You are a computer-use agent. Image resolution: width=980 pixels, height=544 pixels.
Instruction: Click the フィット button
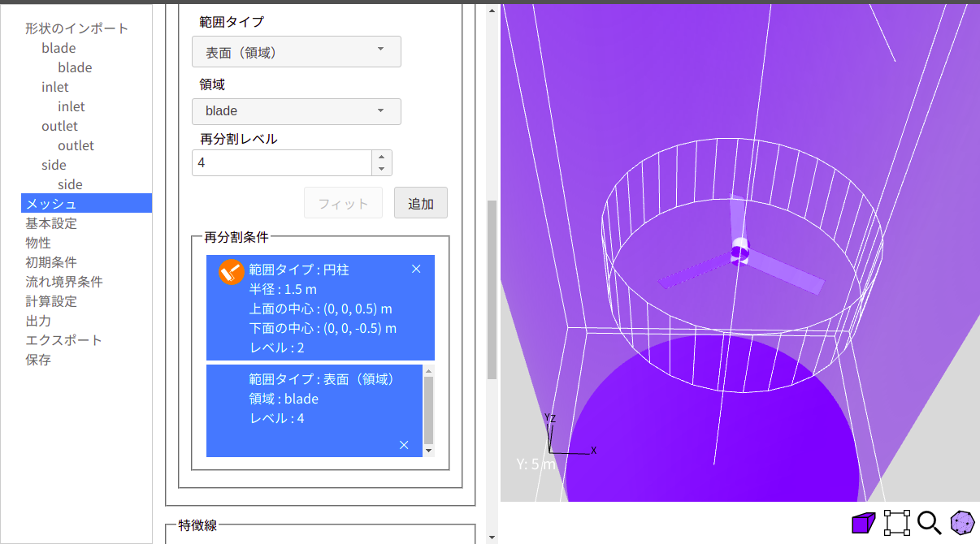click(x=343, y=203)
